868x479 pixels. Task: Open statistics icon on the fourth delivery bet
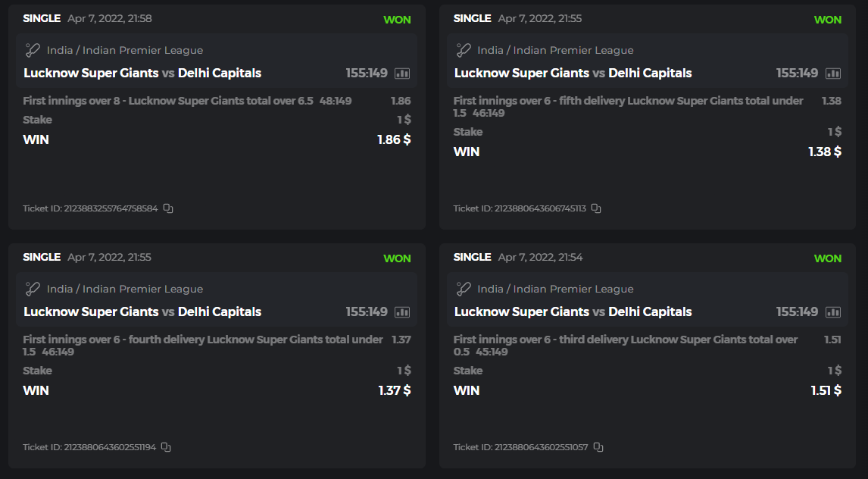coord(402,312)
